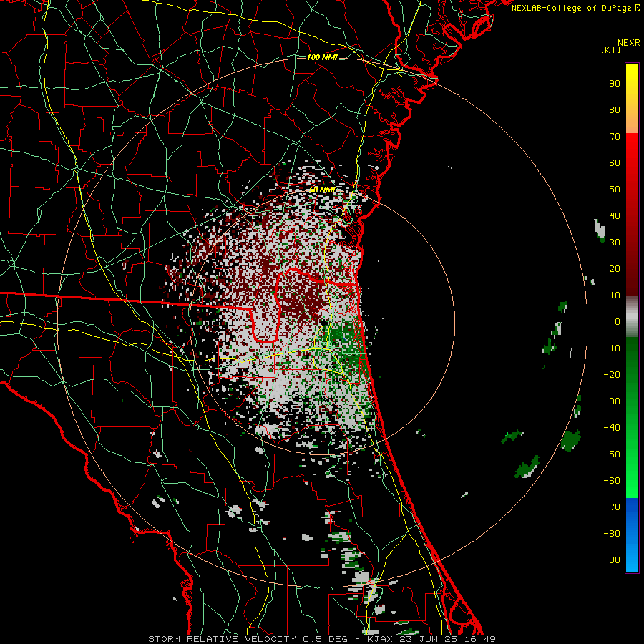This screenshot has width=644, height=644.
Task: Click the blue bottom segment of the color bar
Action: point(632,535)
